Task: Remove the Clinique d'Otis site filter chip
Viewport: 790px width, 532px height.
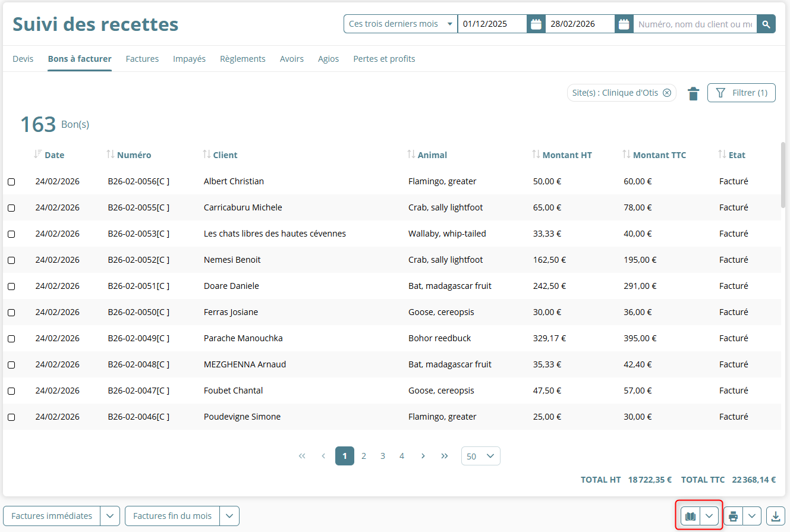Action: (667, 93)
